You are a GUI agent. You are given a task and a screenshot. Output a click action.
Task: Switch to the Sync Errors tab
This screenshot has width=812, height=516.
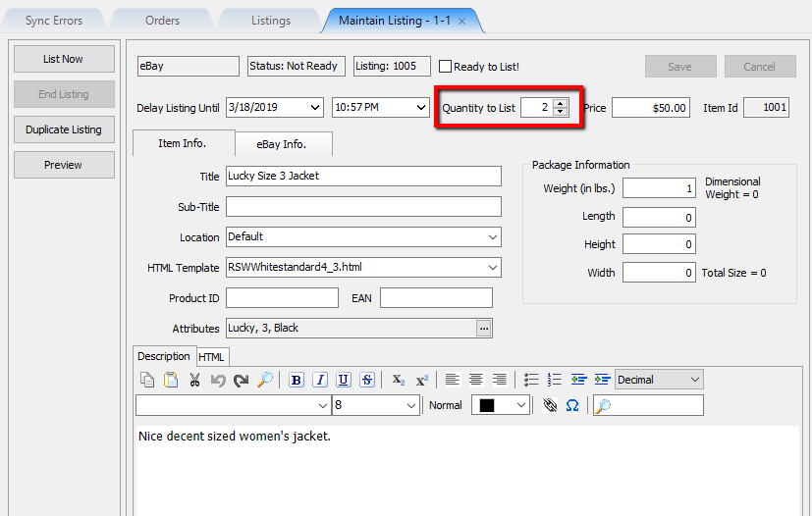click(54, 21)
